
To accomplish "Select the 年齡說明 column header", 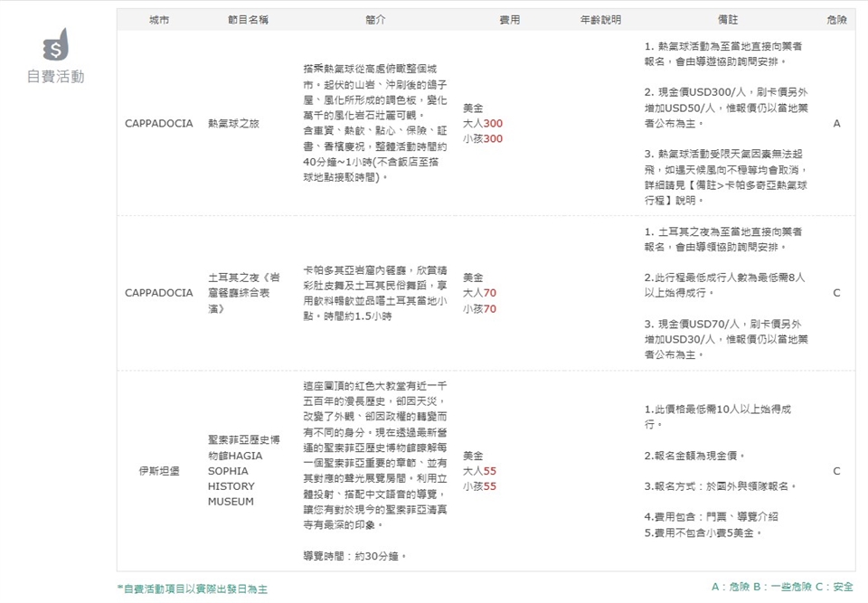I will [x=600, y=20].
